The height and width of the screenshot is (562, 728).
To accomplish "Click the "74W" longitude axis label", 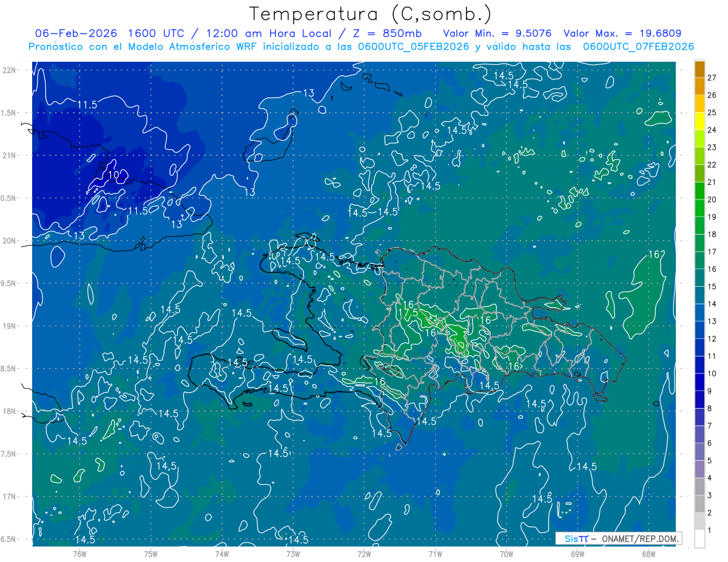I will point(222,554).
